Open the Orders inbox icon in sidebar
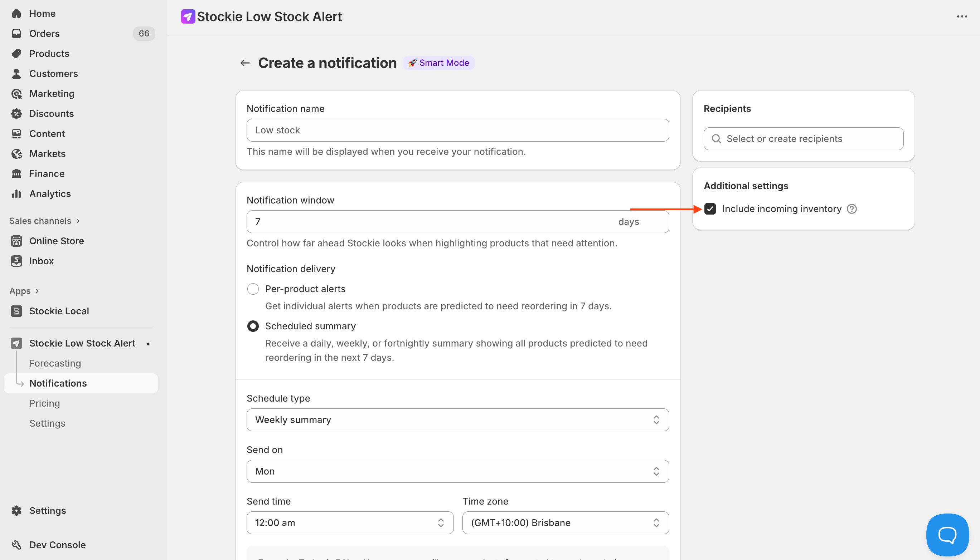Image resolution: width=980 pixels, height=560 pixels. coord(16,34)
